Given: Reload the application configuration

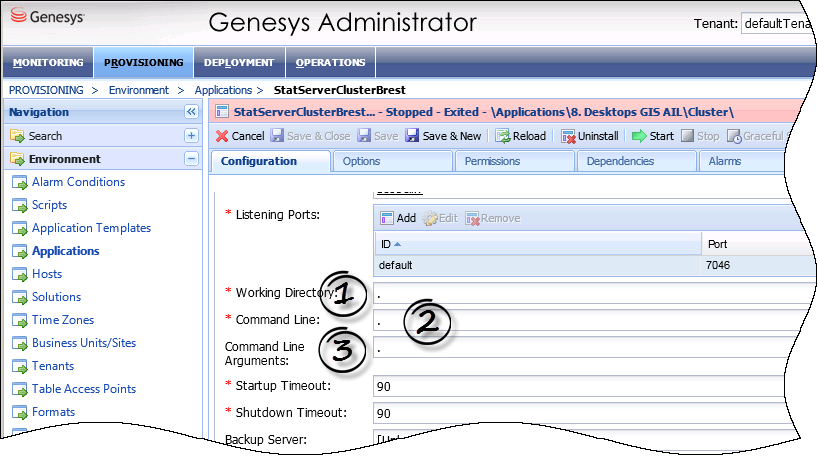Looking at the screenshot, I should click(x=521, y=136).
